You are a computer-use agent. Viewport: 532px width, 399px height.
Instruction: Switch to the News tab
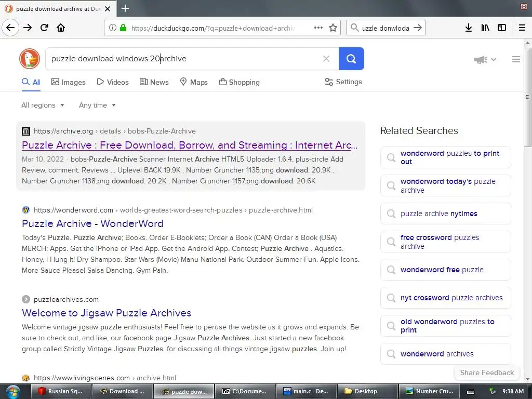click(x=154, y=82)
